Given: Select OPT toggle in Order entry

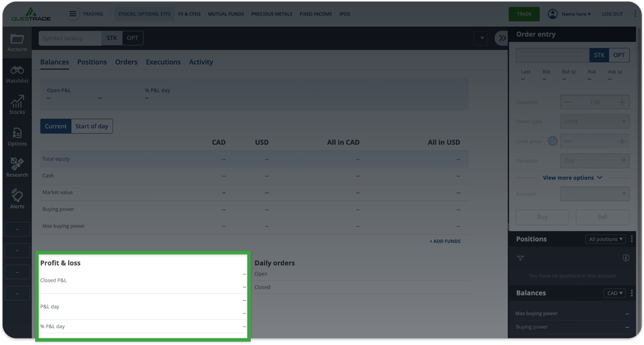Looking at the screenshot, I should pos(619,55).
